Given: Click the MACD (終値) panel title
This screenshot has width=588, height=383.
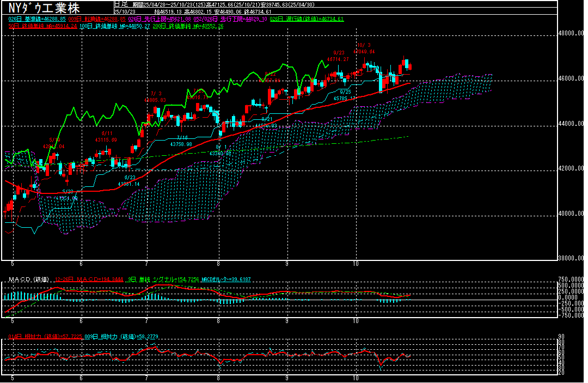Looking at the screenshot, I should pyautogui.click(x=28, y=279).
